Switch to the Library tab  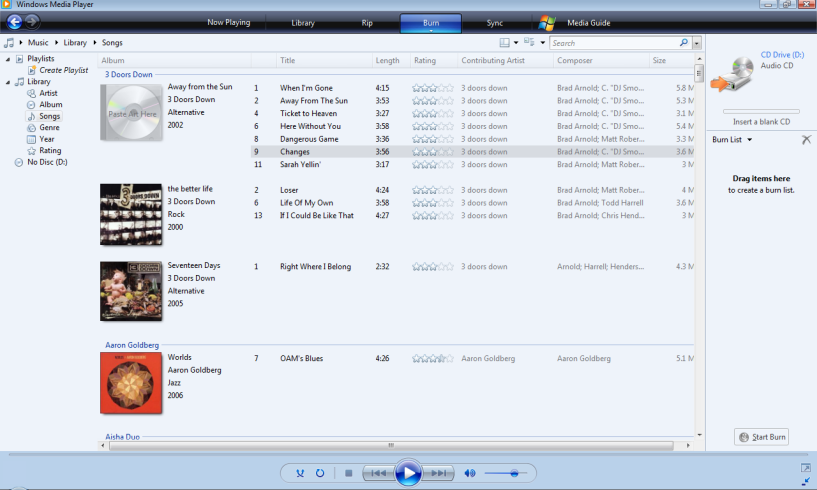click(x=303, y=23)
